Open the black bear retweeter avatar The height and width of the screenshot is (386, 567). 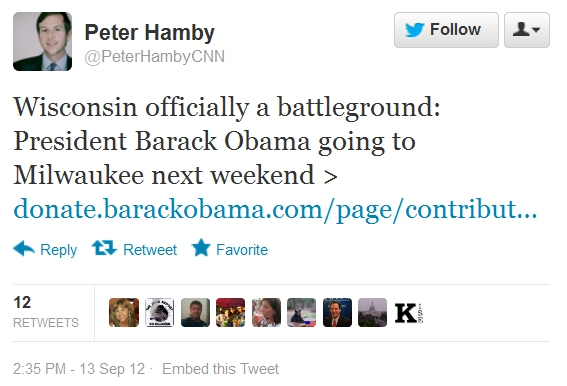coord(302,313)
